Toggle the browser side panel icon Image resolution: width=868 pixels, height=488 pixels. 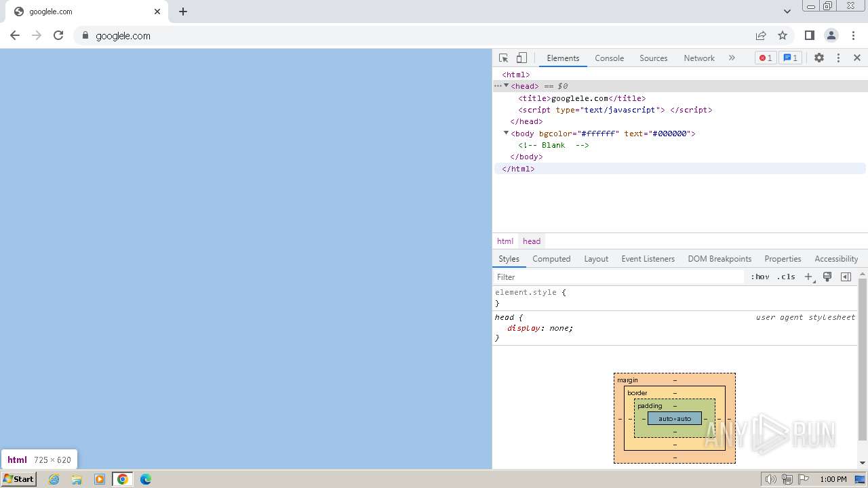pos(809,35)
